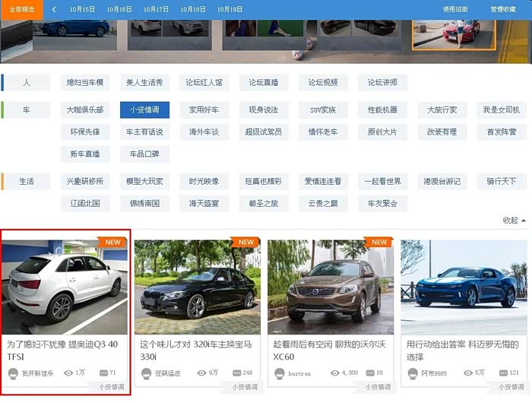Click author avatar next to 我开新佳乐
The width and height of the screenshot is (532, 403).
coord(13,373)
